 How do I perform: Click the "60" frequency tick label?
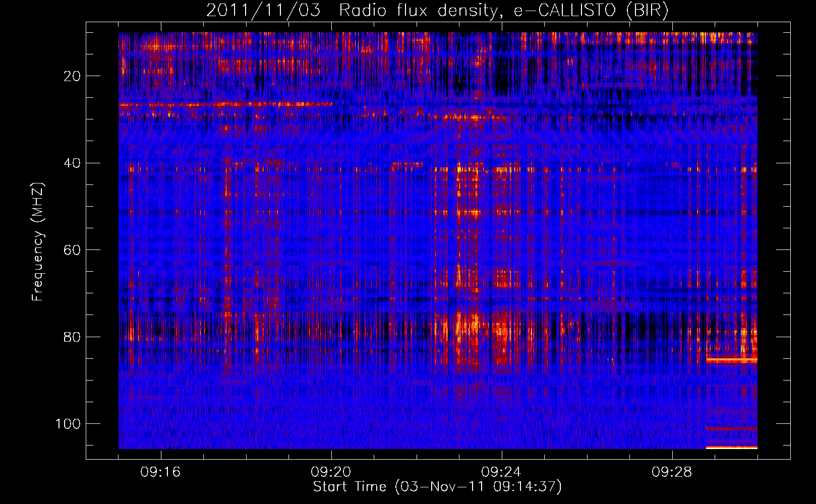(x=72, y=250)
